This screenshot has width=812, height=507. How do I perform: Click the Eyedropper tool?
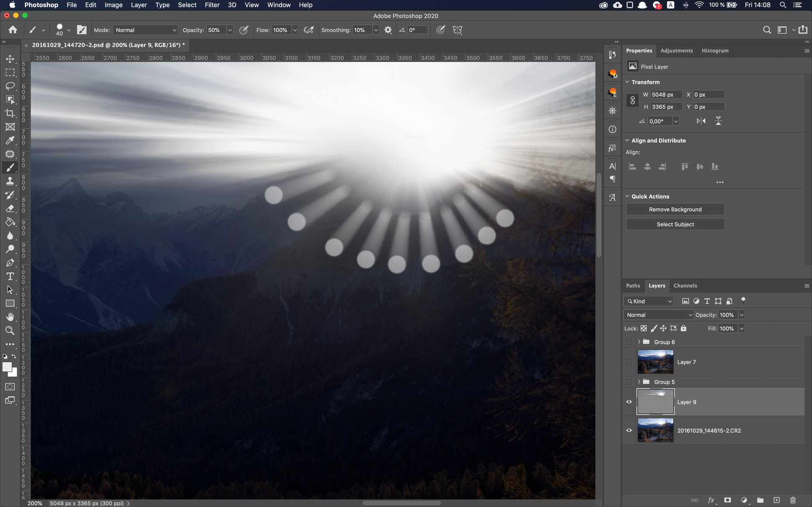click(10, 140)
